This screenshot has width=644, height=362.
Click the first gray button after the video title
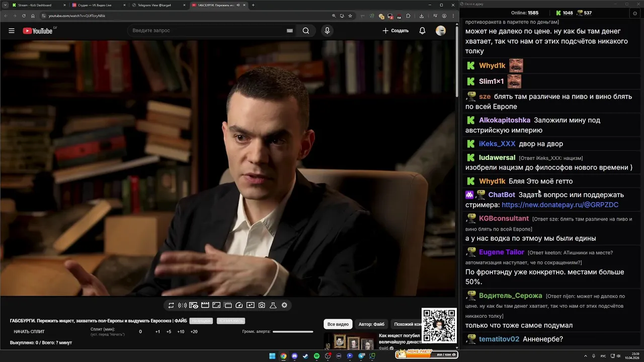click(x=201, y=321)
